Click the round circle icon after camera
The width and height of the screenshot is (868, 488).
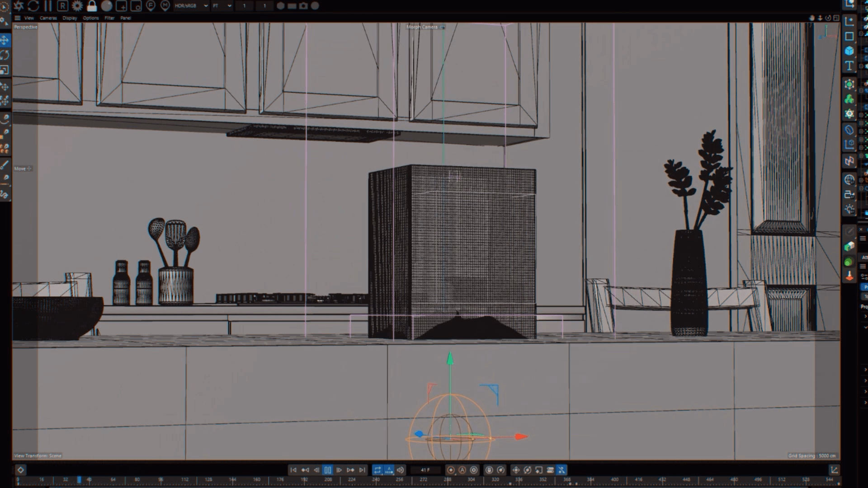tap(315, 6)
